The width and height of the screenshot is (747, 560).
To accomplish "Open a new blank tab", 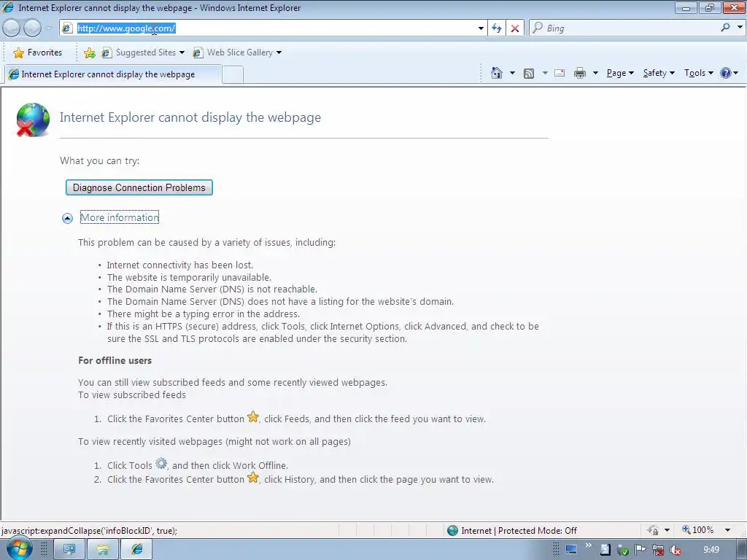I will 233,75.
